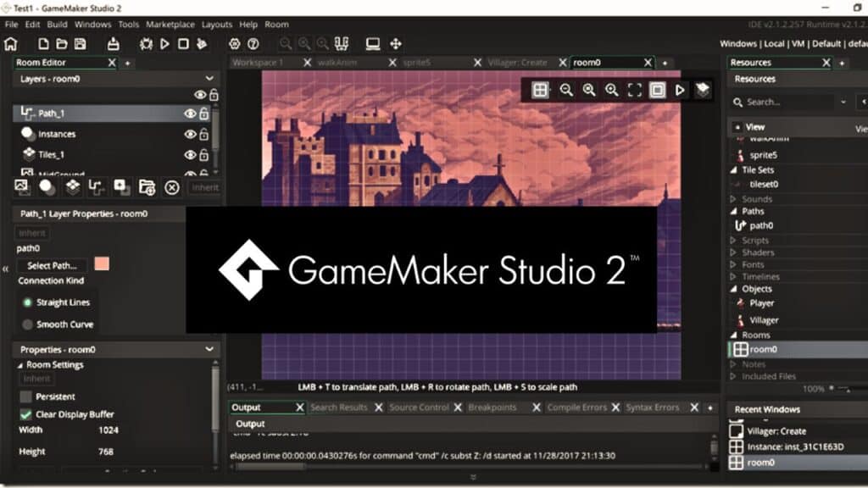Click the Laptop Mode monitor icon
Viewport: 868px width, 488px height.
coord(373,44)
